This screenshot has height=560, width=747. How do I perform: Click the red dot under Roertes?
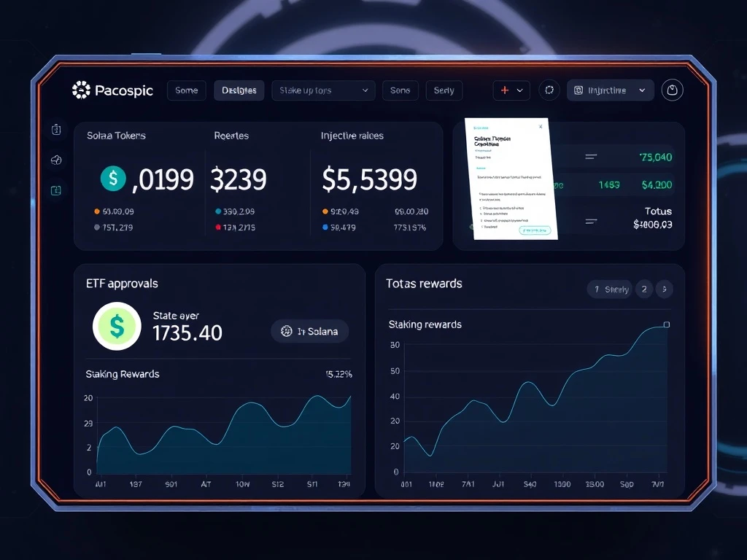[218, 227]
